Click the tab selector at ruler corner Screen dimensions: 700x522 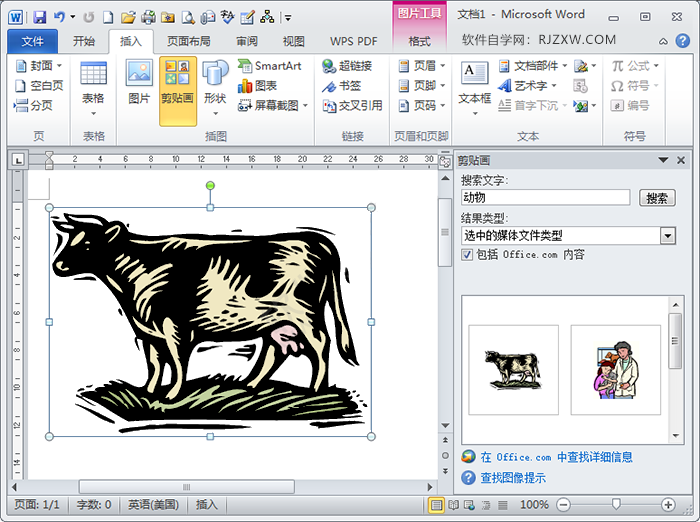click(18, 159)
